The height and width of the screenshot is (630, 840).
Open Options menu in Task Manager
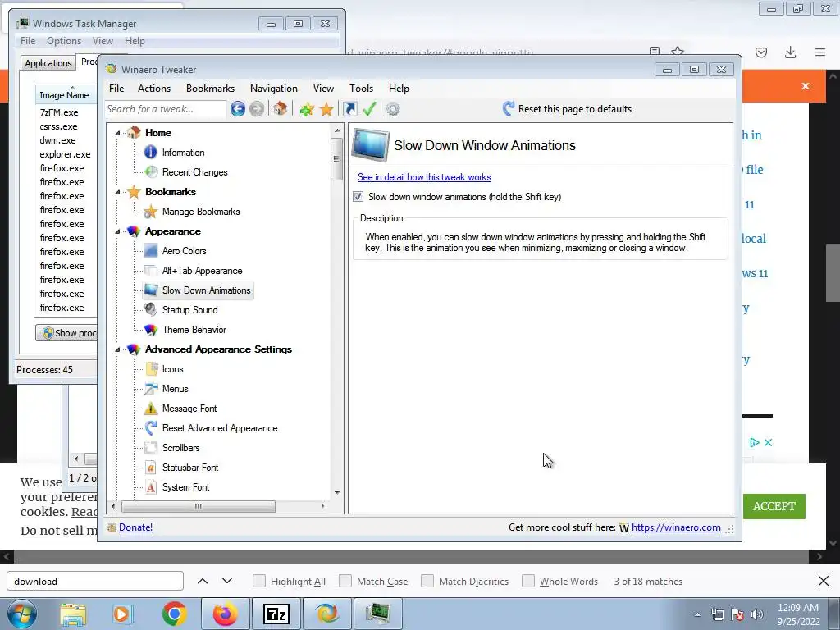coord(64,41)
